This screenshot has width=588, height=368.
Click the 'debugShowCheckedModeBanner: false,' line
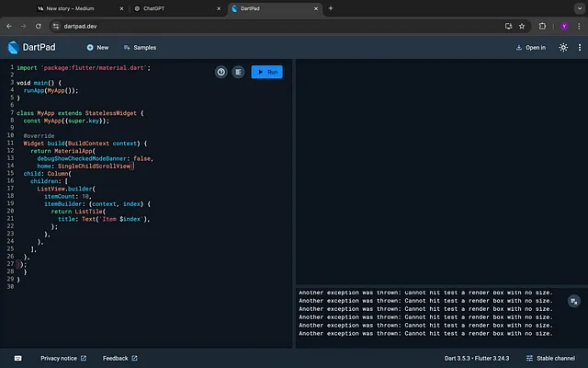click(x=96, y=158)
